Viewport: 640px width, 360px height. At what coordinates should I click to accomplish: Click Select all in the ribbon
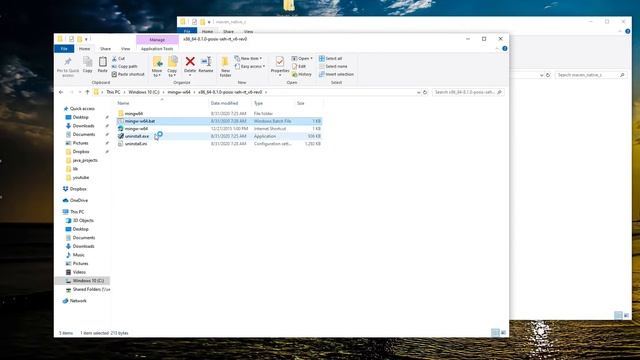click(331, 59)
